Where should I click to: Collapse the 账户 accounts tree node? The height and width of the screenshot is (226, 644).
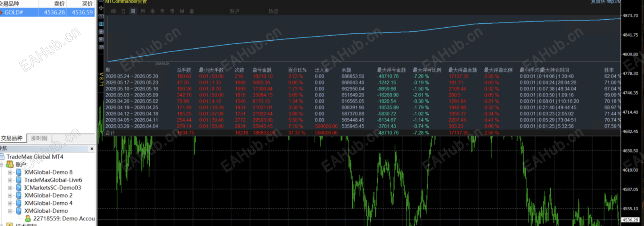coord(2,165)
